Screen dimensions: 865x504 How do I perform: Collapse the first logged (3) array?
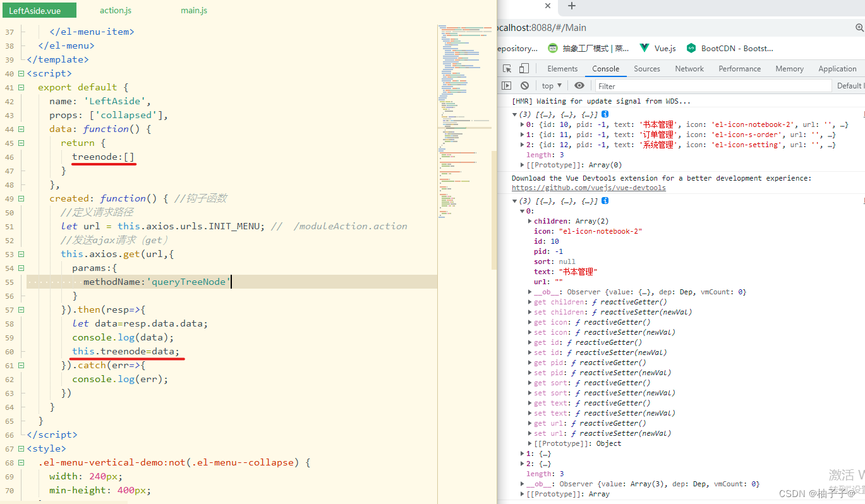pyautogui.click(x=514, y=115)
